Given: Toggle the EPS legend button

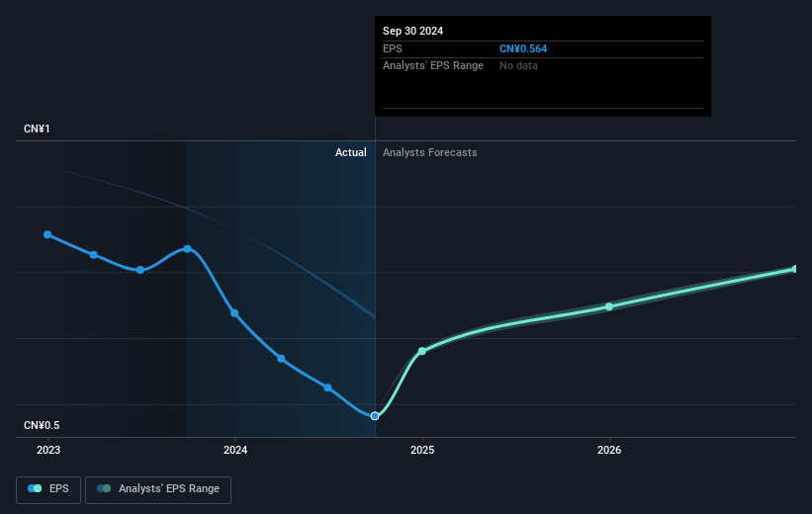Looking at the screenshot, I should 48,489.
